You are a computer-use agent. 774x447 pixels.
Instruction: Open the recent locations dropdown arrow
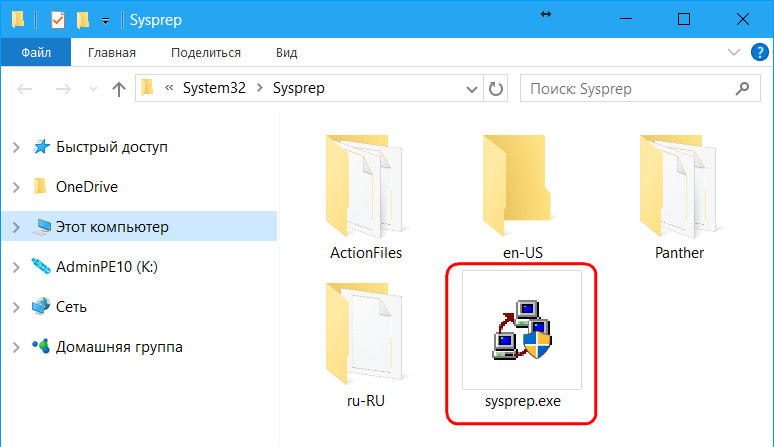click(x=93, y=89)
